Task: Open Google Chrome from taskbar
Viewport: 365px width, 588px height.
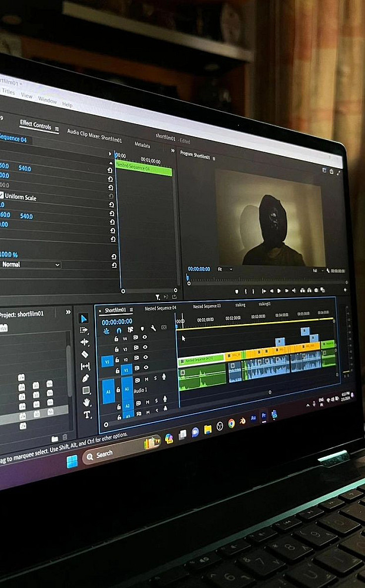Action: click(x=232, y=424)
